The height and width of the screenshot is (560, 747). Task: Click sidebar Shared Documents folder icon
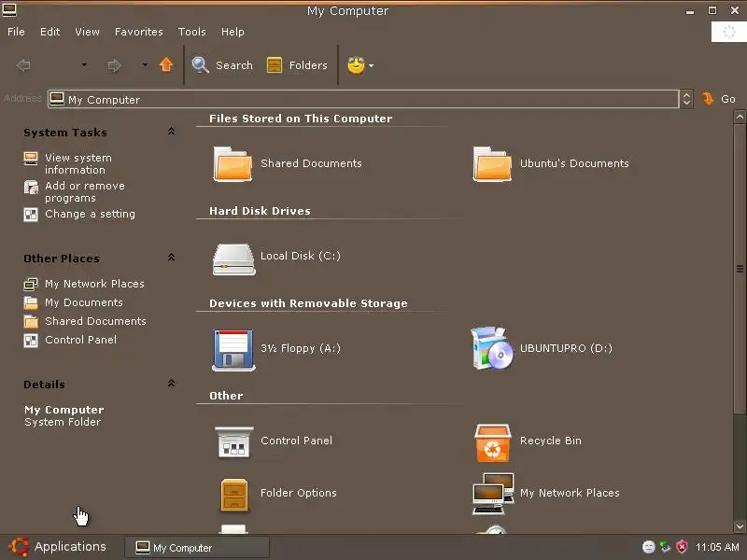(x=31, y=321)
